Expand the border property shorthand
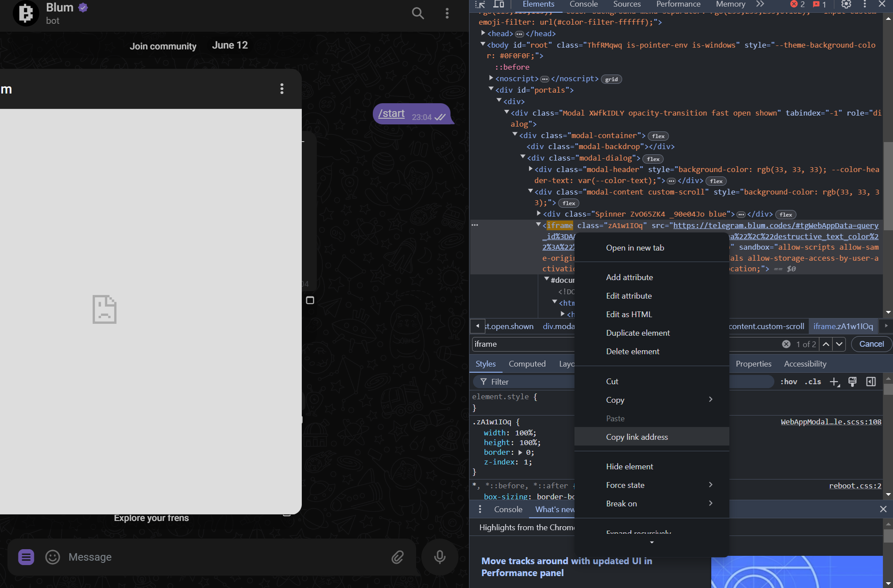This screenshot has width=893, height=588. 520,453
